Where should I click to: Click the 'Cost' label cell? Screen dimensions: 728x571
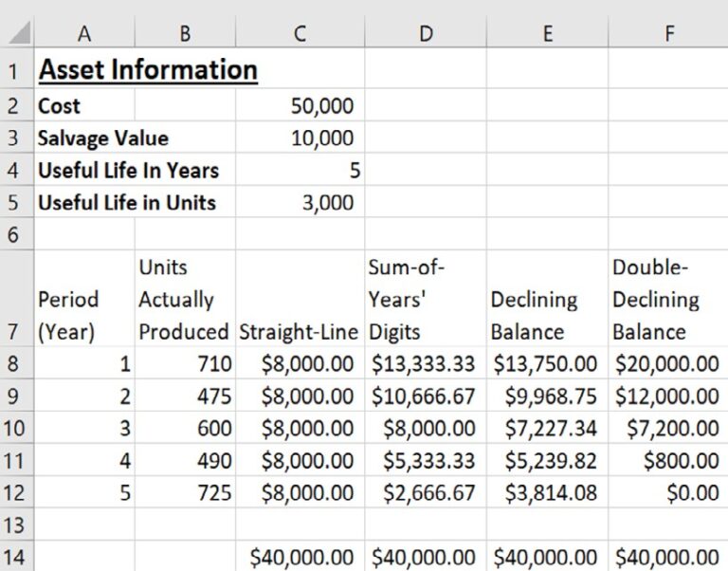[84, 105]
